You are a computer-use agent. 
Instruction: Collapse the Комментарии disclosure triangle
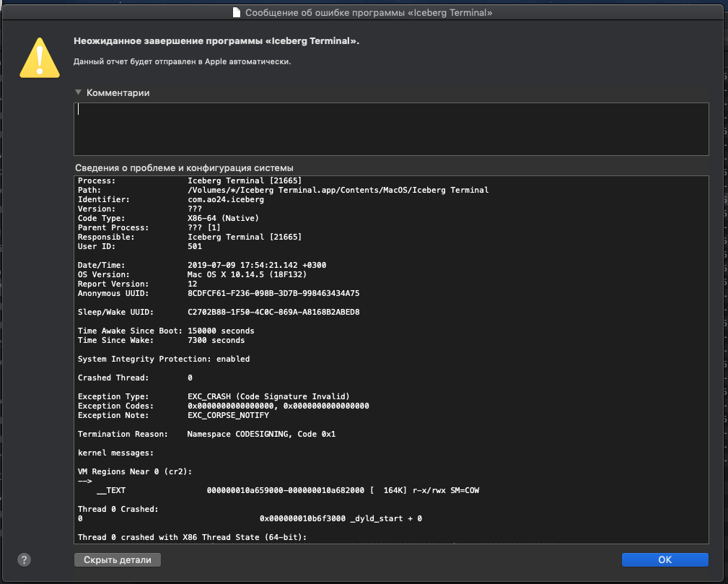click(x=78, y=92)
